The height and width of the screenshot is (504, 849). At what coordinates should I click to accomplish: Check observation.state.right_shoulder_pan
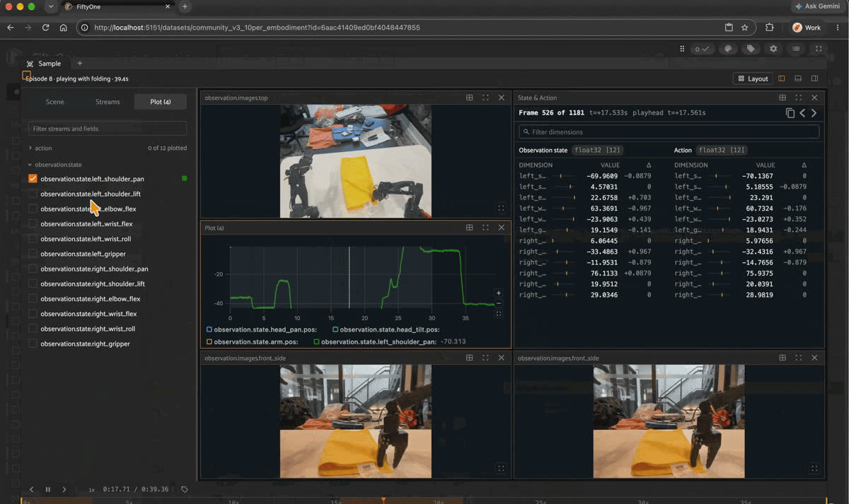coord(33,269)
